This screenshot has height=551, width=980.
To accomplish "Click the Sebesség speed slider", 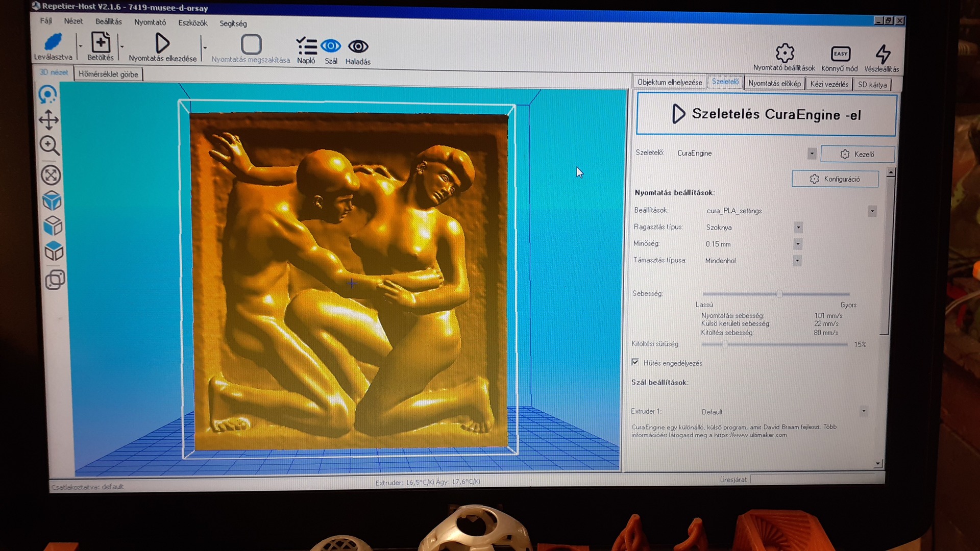I will click(776, 294).
